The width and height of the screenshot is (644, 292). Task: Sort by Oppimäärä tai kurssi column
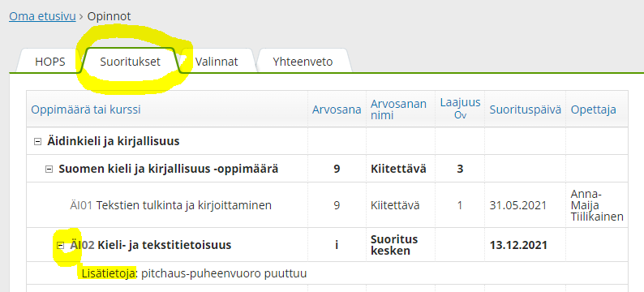(x=86, y=109)
